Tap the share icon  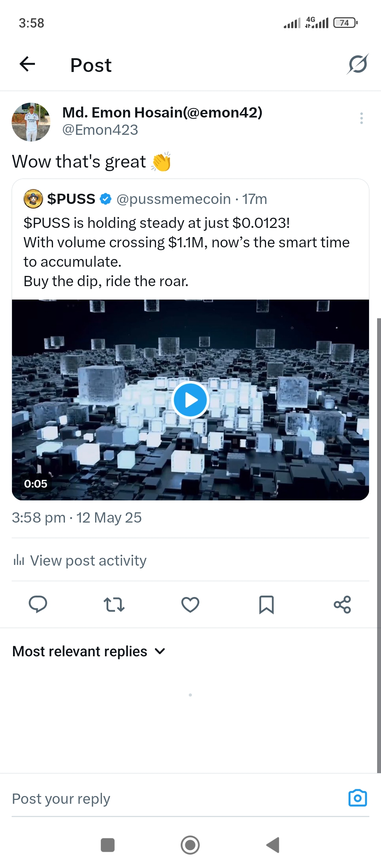[342, 604]
